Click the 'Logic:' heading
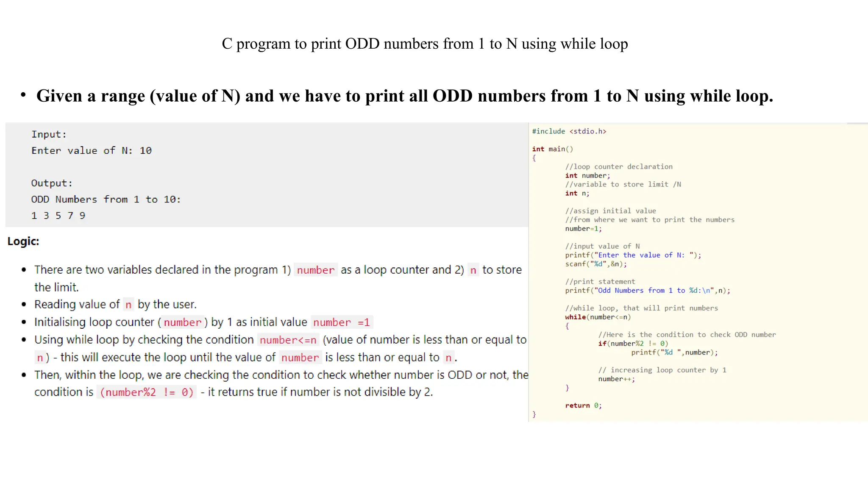Screen dimensions: 868x488 [x=23, y=241]
